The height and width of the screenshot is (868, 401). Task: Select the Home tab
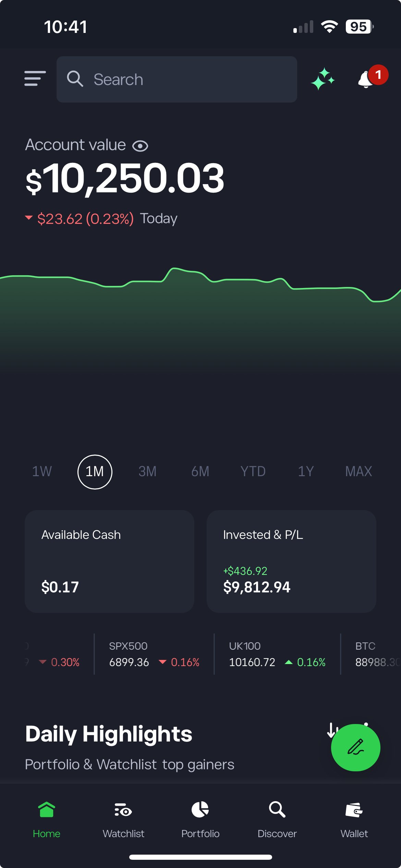pyautogui.click(x=46, y=823)
